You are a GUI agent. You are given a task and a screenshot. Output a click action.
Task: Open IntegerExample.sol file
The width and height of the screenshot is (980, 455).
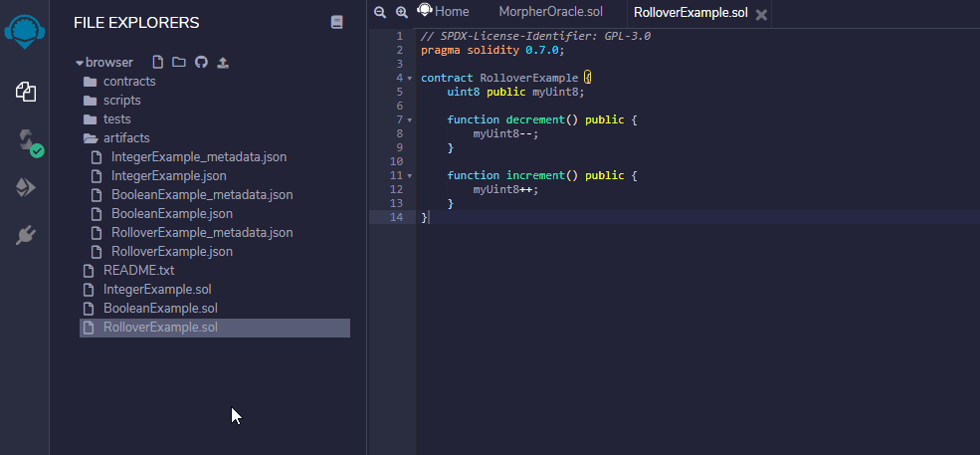pyautogui.click(x=147, y=289)
